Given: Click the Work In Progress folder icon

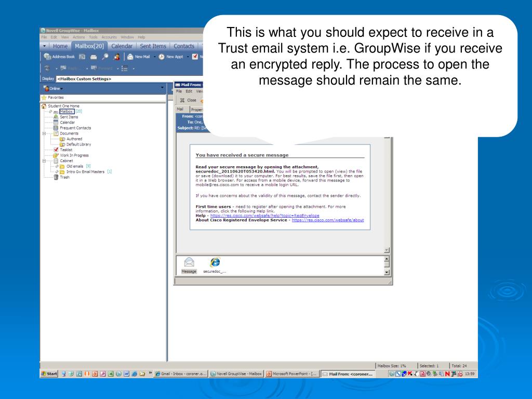Looking at the screenshot, I should point(56,155).
